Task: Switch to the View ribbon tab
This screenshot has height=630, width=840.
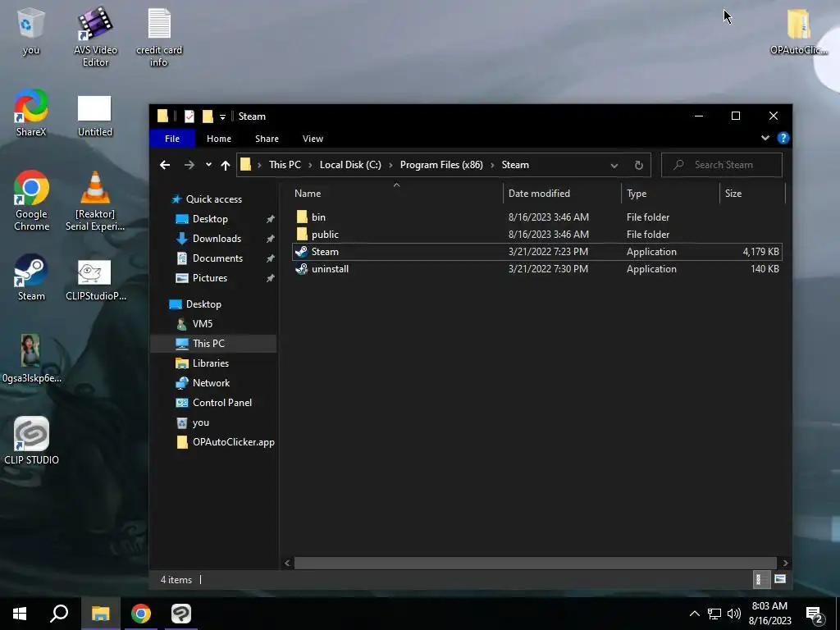Action: click(x=313, y=139)
